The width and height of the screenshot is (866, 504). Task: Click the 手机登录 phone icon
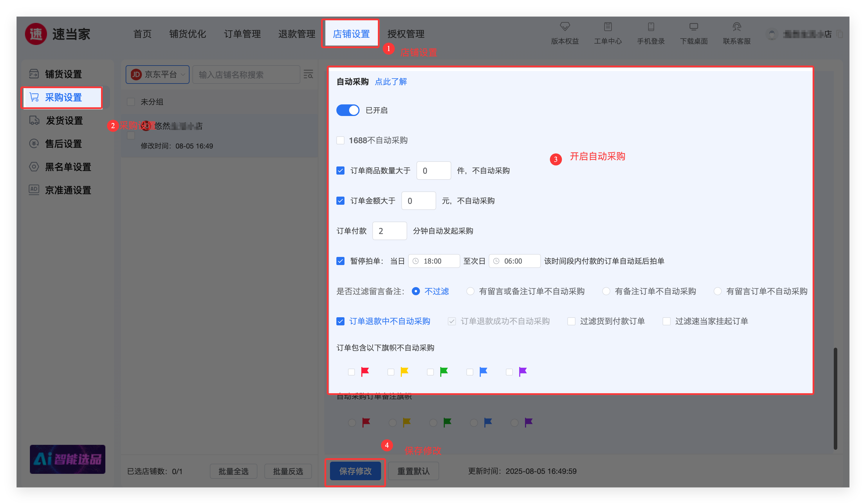coord(651,27)
